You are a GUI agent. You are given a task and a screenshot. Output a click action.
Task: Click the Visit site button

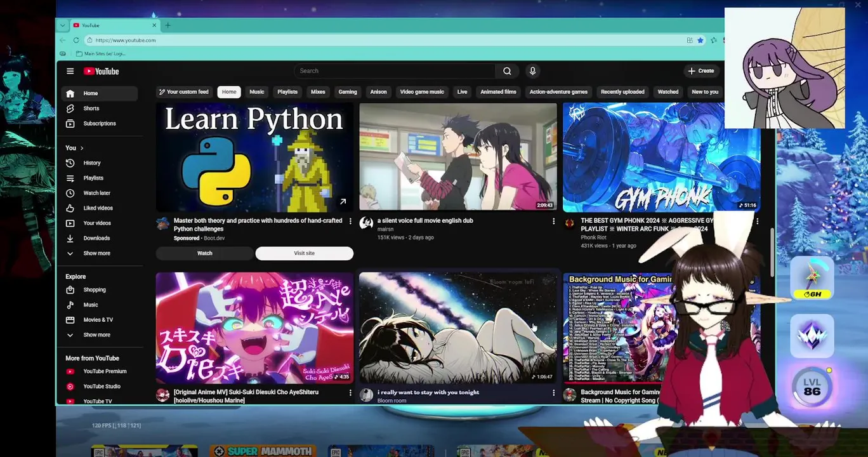tap(305, 253)
